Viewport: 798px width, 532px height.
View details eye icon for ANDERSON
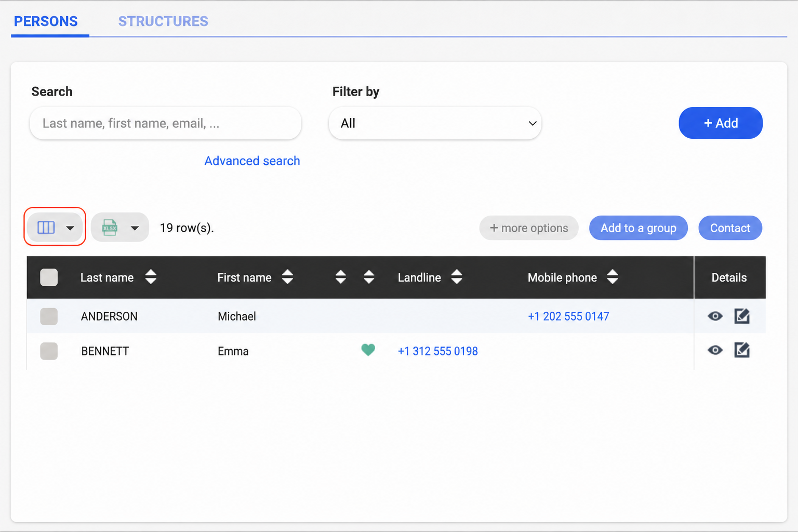tap(715, 316)
